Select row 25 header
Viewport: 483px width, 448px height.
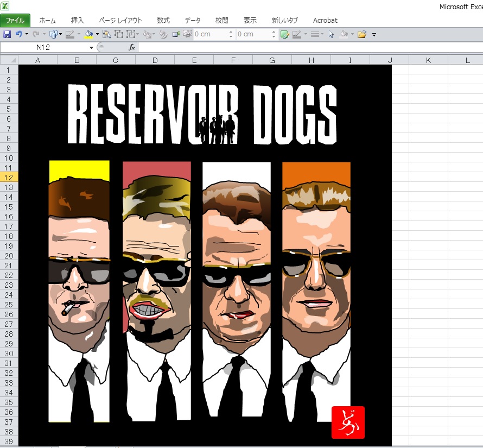9,305
